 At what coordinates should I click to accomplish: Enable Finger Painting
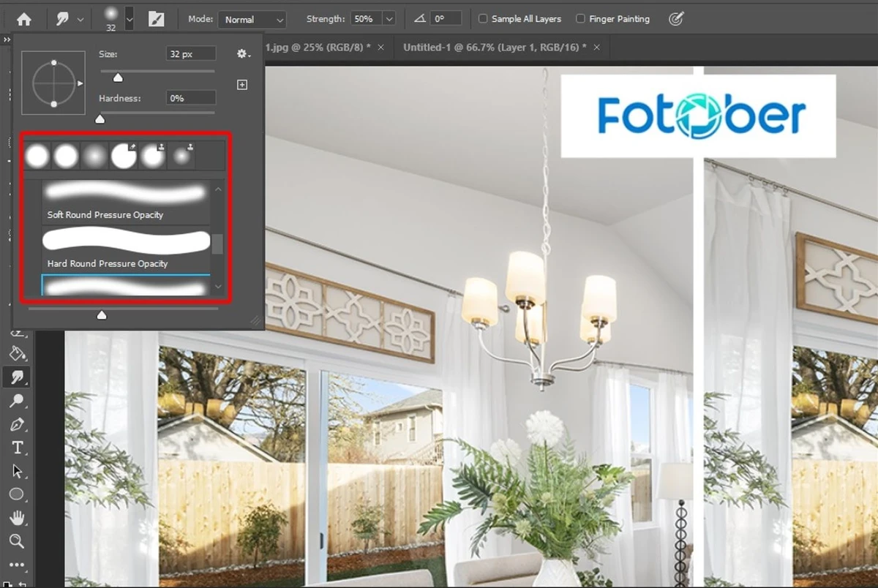(579, 18)
